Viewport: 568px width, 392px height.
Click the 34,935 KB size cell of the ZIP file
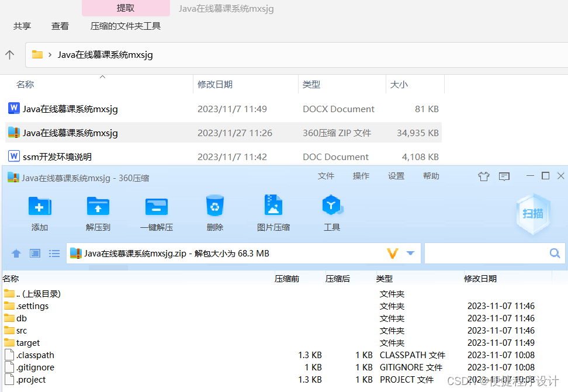418,133
